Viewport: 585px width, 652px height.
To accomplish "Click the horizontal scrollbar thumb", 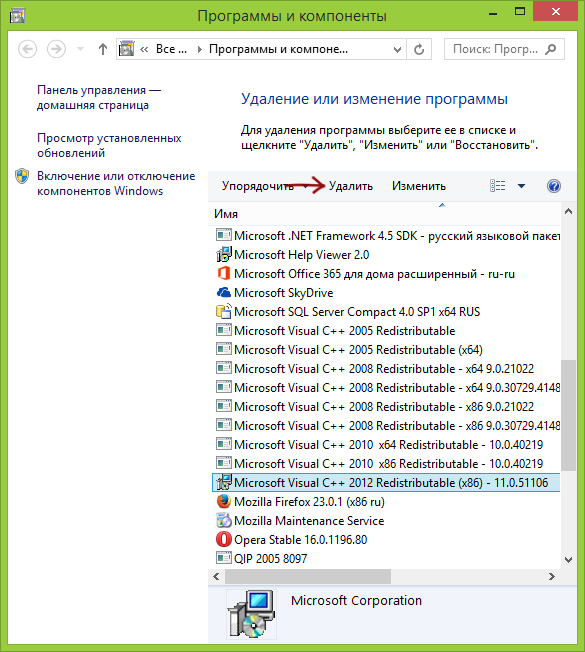I will pyautogui.click(x=308, y=576).
